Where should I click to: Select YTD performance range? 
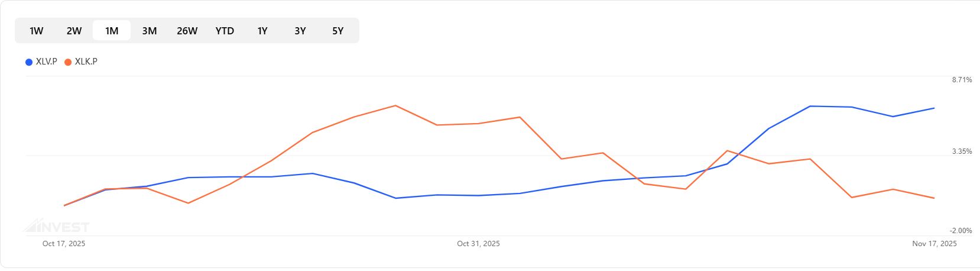pyautogui.click(x=225, y=31)
